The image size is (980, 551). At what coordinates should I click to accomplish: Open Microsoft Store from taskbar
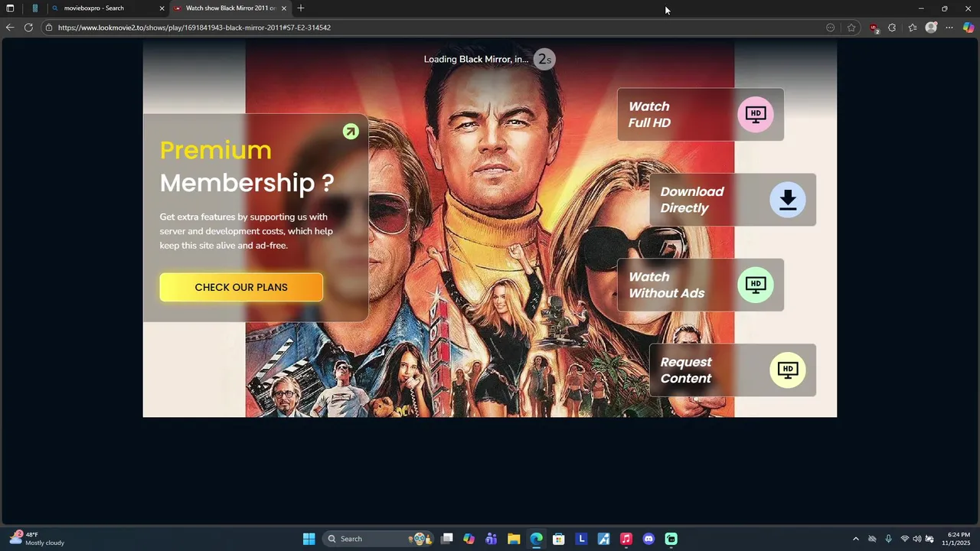[559, 539]
